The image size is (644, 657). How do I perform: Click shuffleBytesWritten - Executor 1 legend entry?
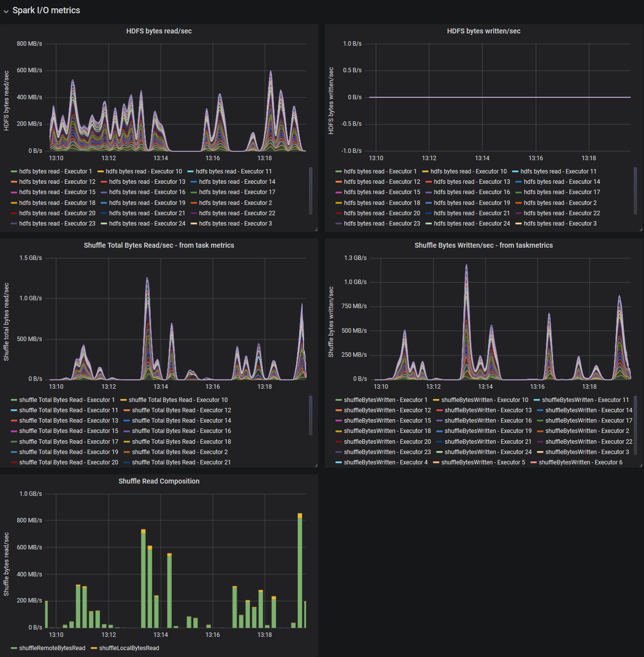(386, 400)
